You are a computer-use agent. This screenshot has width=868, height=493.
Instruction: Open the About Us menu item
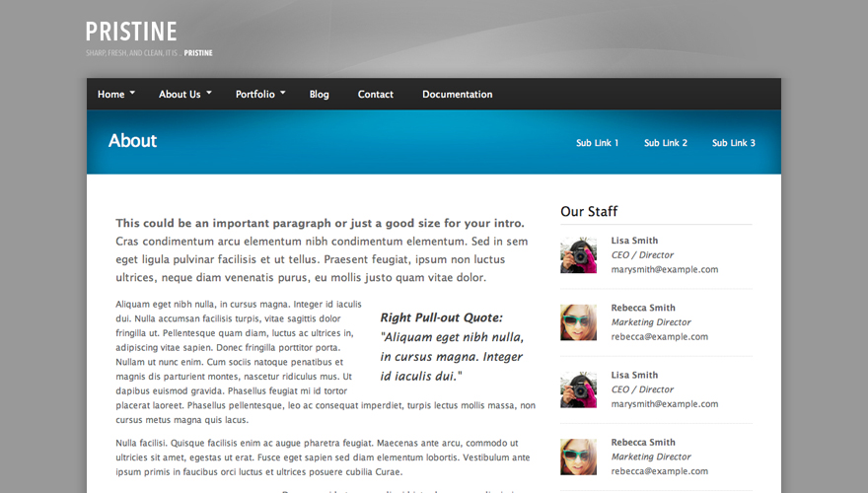[180, 95]
